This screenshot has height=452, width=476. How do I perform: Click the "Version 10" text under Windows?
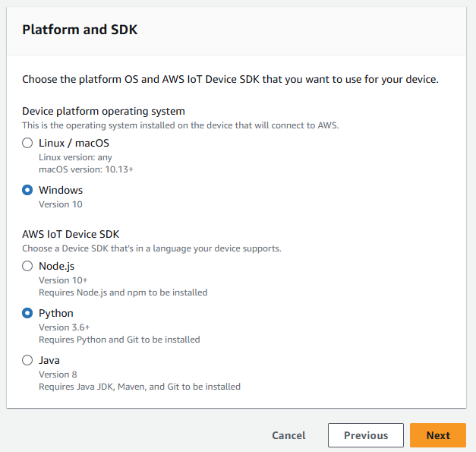coord(61,204)
